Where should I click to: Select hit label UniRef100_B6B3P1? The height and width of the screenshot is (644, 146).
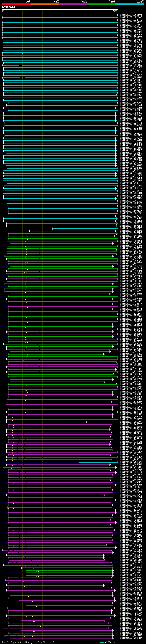click(x=131, y=334)
